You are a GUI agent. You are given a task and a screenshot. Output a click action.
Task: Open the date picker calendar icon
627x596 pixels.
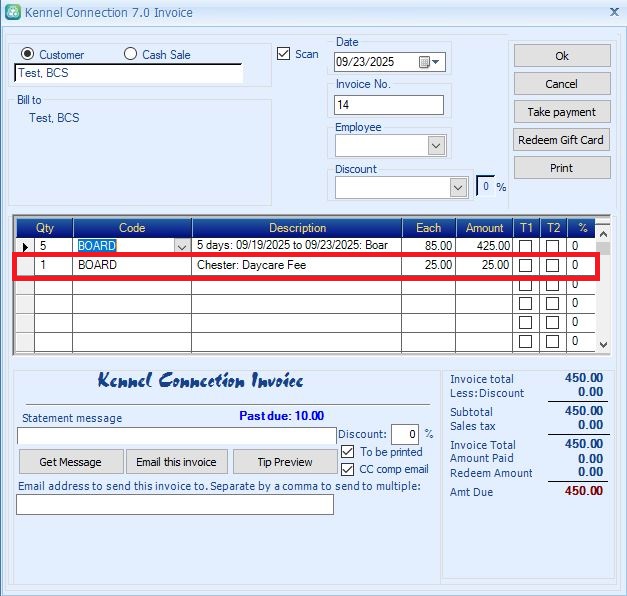pyautogui.click(x=424, y=62)
